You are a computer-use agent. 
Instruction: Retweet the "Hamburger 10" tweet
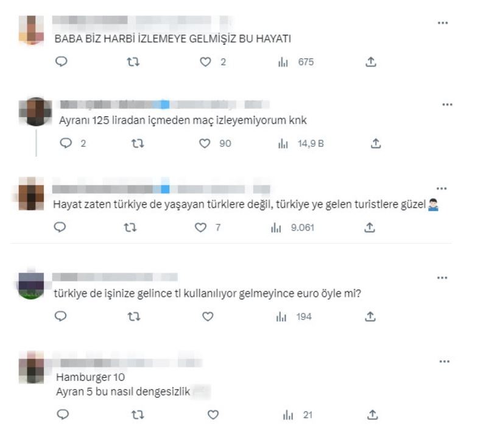pyautogui.click(x=138, y=414)
